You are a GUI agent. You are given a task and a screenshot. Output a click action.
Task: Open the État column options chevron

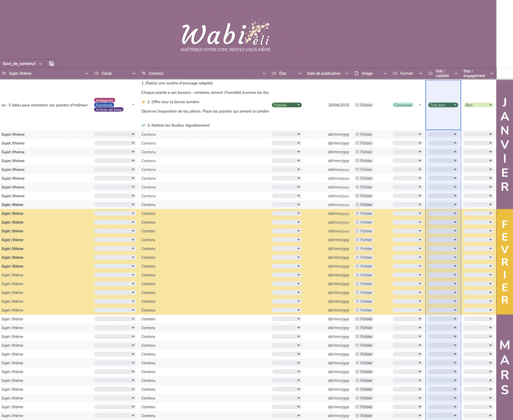300,74
